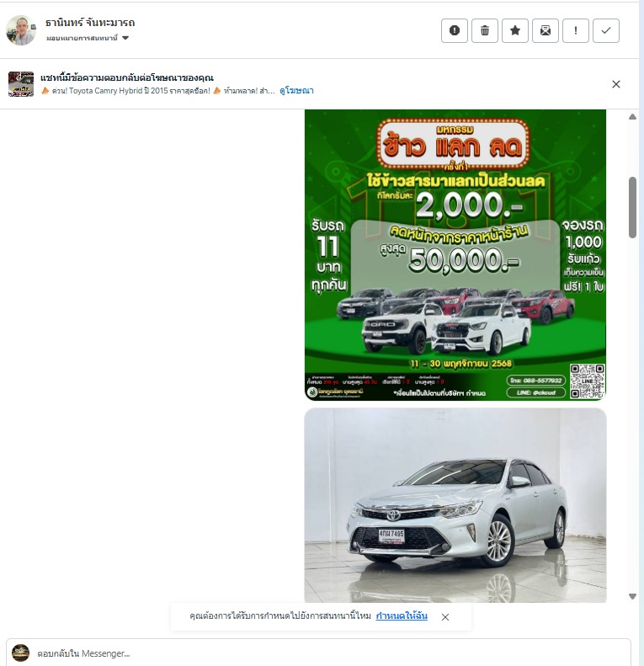Screen dimensions: 644x666
Task: Star this conversation as follow-up
Action: point(515,30)
